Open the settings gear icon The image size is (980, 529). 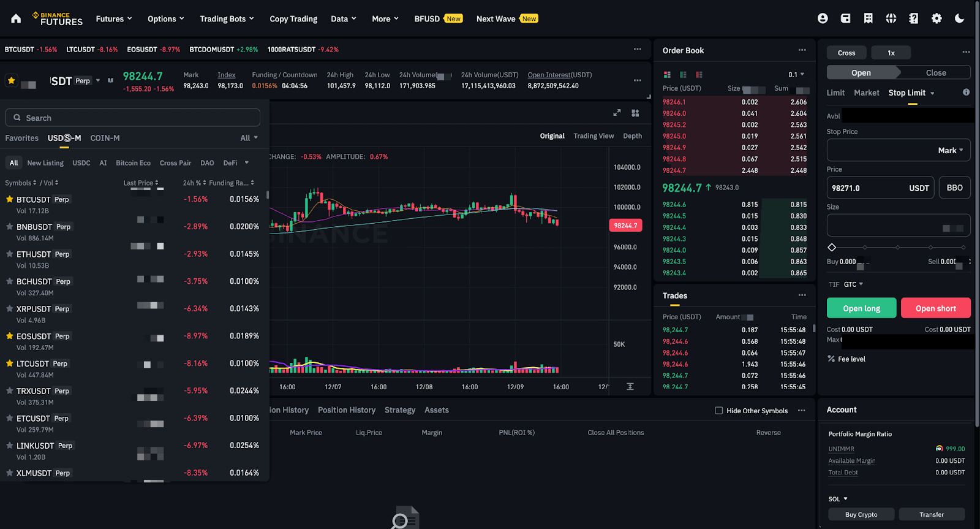click(x=937, y=18)
